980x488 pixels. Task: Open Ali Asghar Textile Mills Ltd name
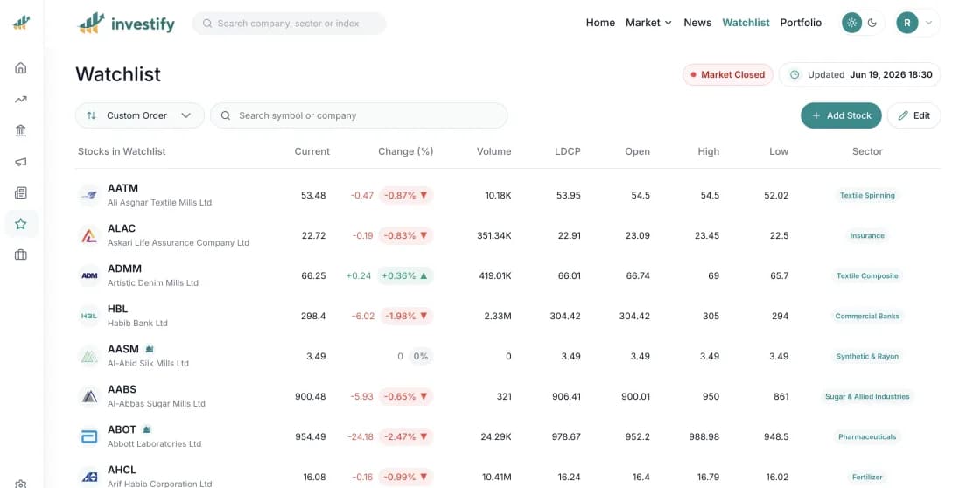click(159, 202)
